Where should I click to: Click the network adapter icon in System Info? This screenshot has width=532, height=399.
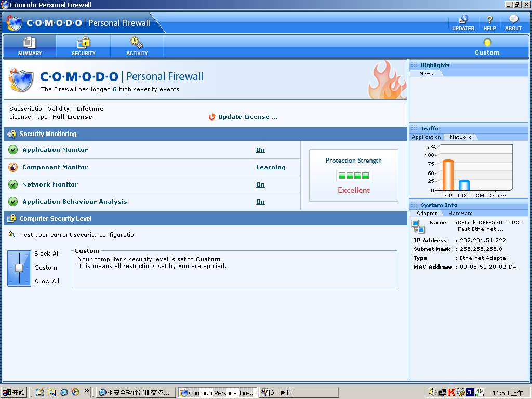(418, 226)
